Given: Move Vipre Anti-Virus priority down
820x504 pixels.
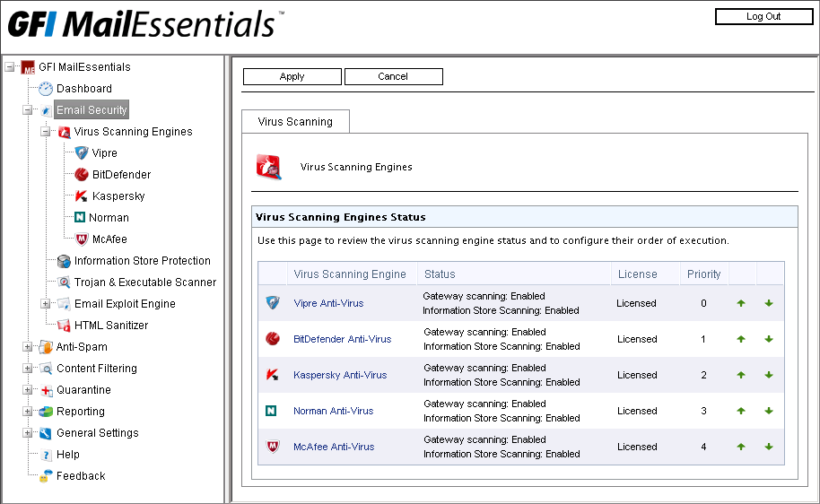Looking at the screenshot, I should click(x=769, y=303).
